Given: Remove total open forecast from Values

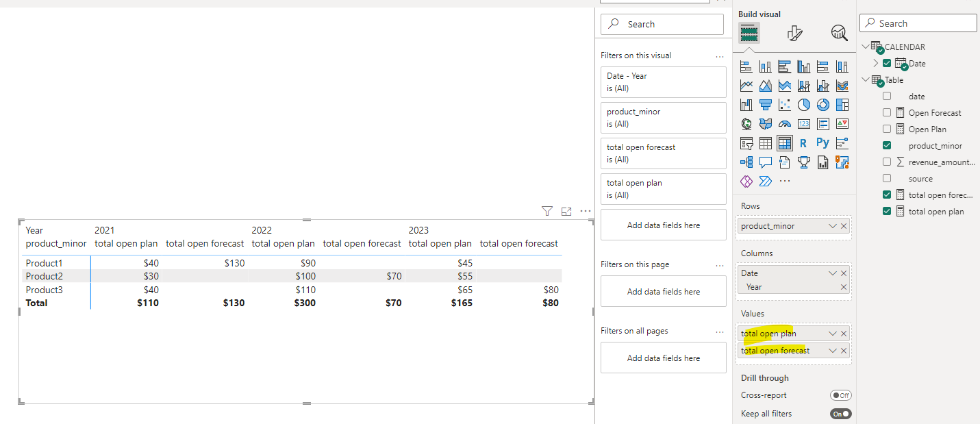Looking at the screenshot, I should point(844,351).
